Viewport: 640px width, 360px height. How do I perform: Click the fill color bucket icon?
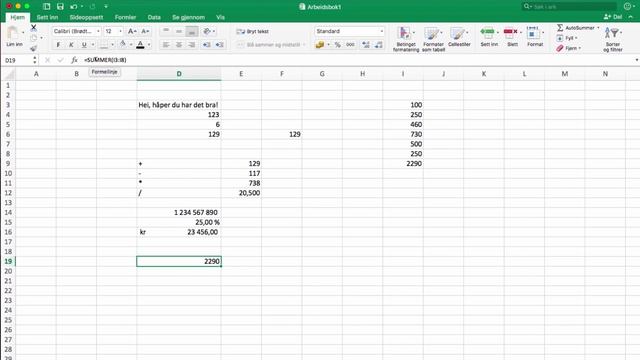(122, 44)
